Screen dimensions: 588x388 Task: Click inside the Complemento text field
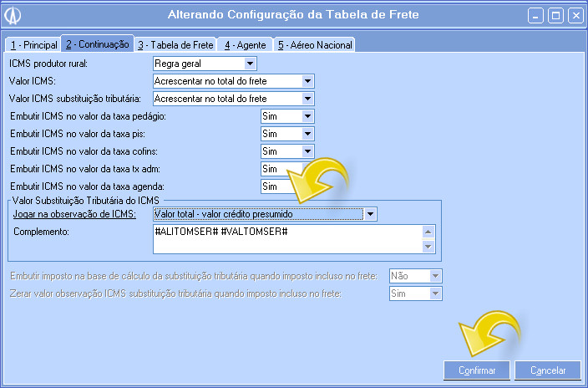[287, 239]
